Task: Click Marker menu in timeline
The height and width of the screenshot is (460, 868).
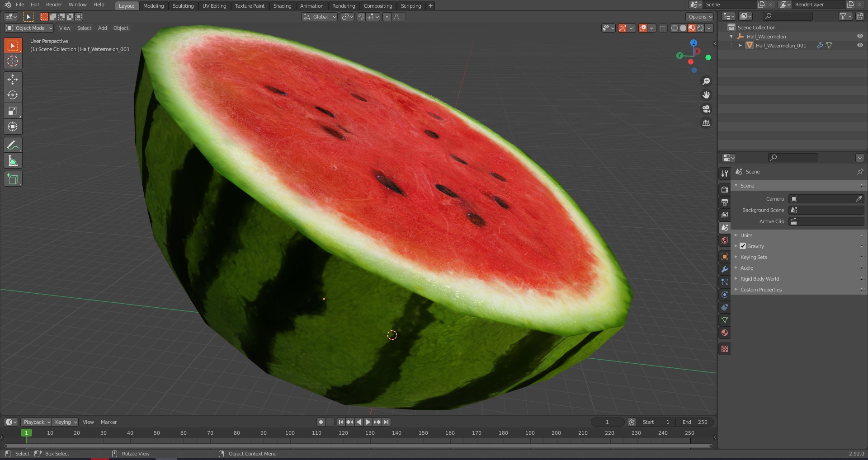Action: (x=108, y=422)
